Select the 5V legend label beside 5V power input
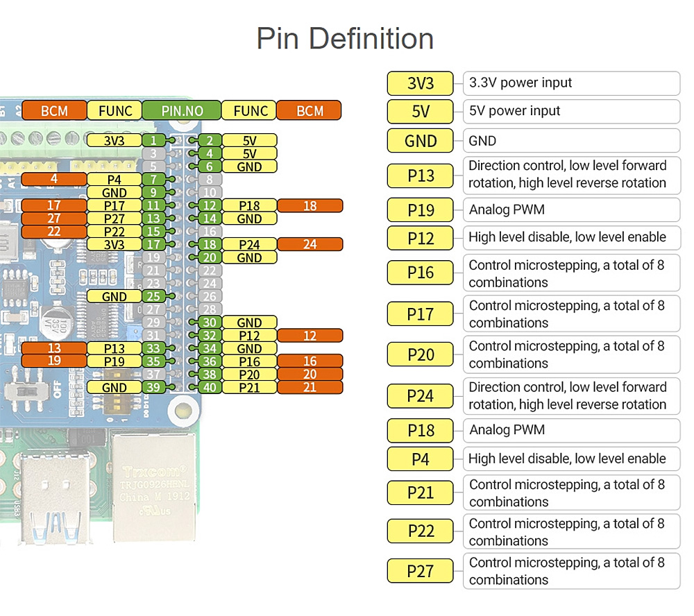The height and width of the screenshot is (616, 694). point(421,112)
